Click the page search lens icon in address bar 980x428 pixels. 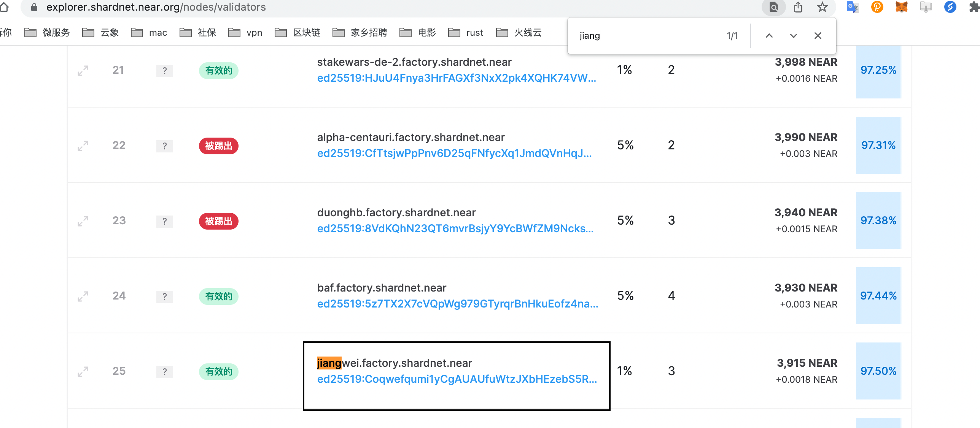pos(773,7)
